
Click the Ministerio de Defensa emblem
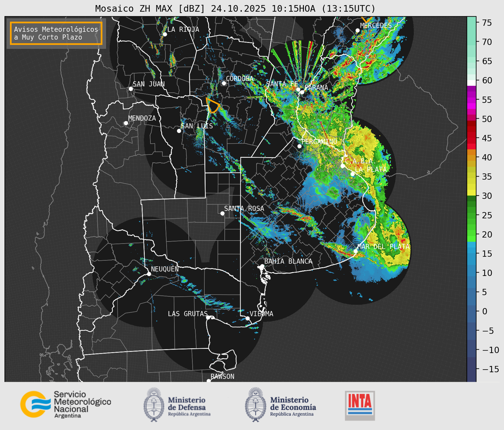[x=154, y=405]
